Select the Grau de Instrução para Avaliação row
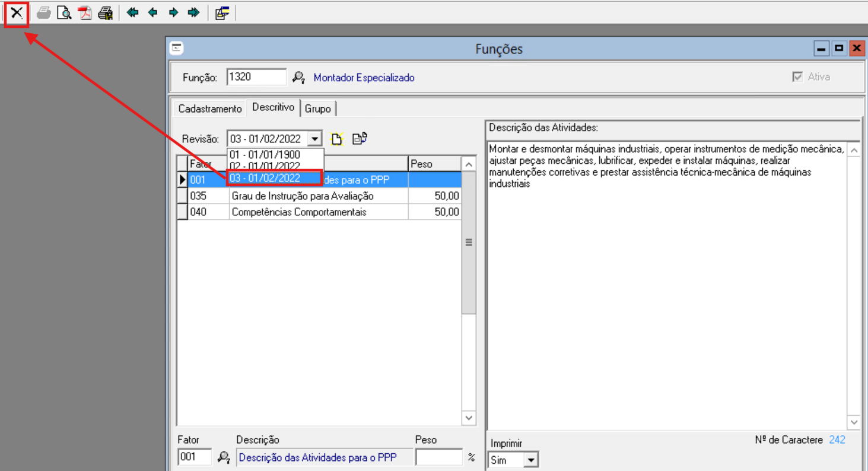The width and height of the screenshot is (868, 471). click(x=302, y=196)
